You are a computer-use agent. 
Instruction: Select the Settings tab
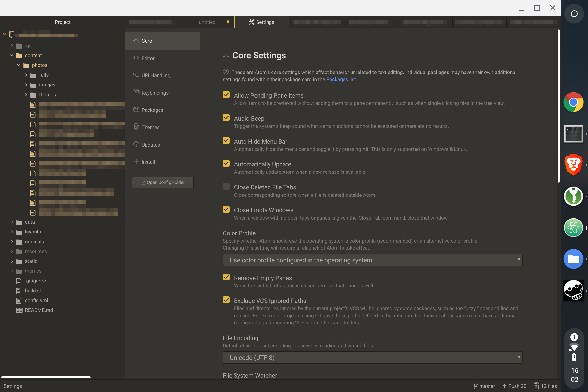(261, 22)
